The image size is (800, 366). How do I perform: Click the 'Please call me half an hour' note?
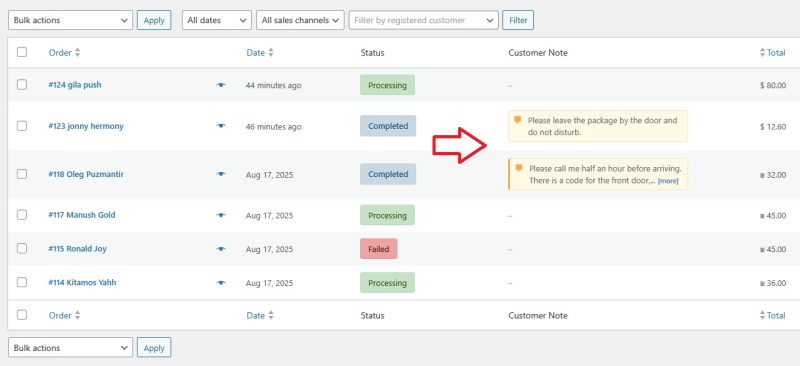598,174
